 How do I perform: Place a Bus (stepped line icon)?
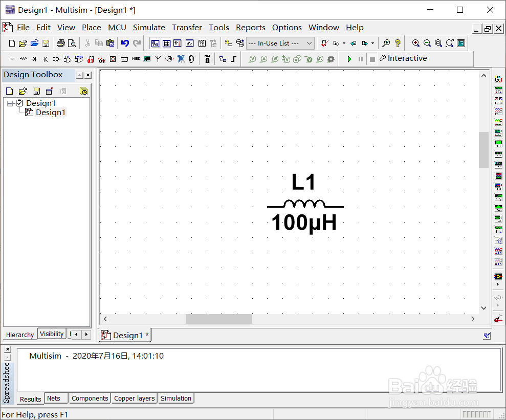coord(234,59)
